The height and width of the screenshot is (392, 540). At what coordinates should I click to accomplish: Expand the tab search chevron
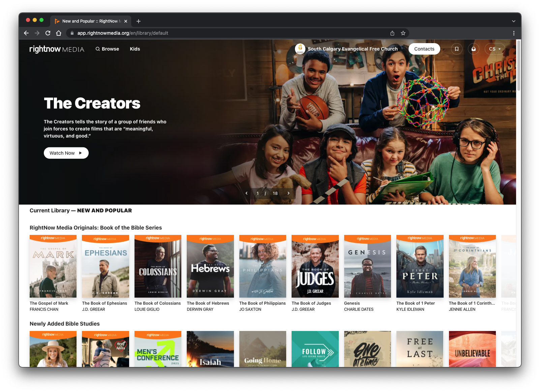coord(514,21)
